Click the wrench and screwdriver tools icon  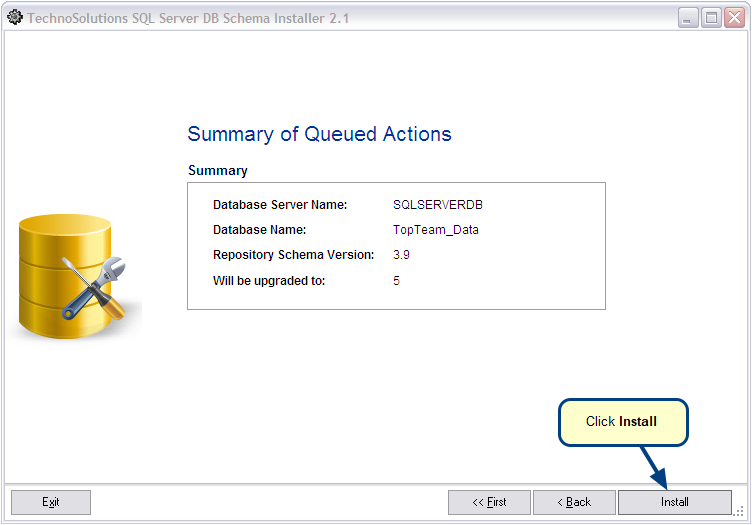click(94, 288)
